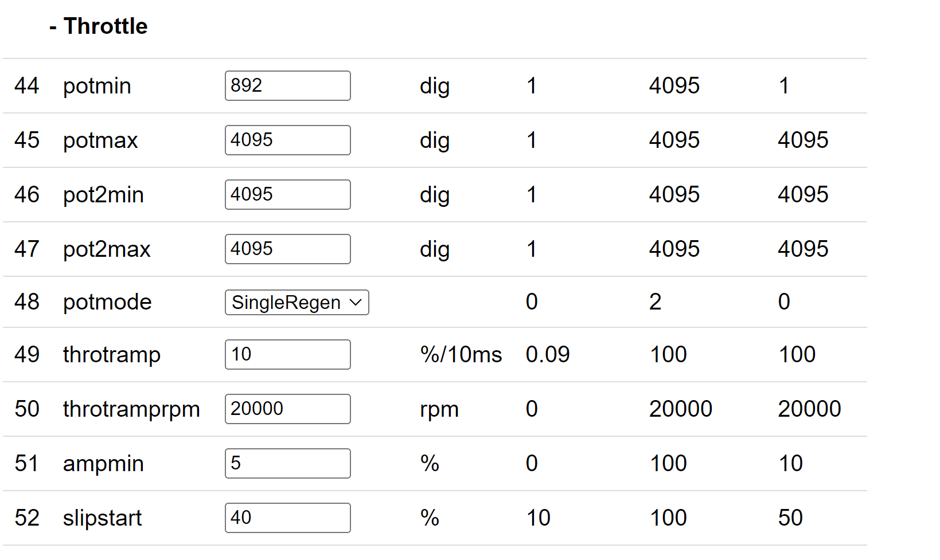Focus the throtramprpm value field

tap(287, 409)
